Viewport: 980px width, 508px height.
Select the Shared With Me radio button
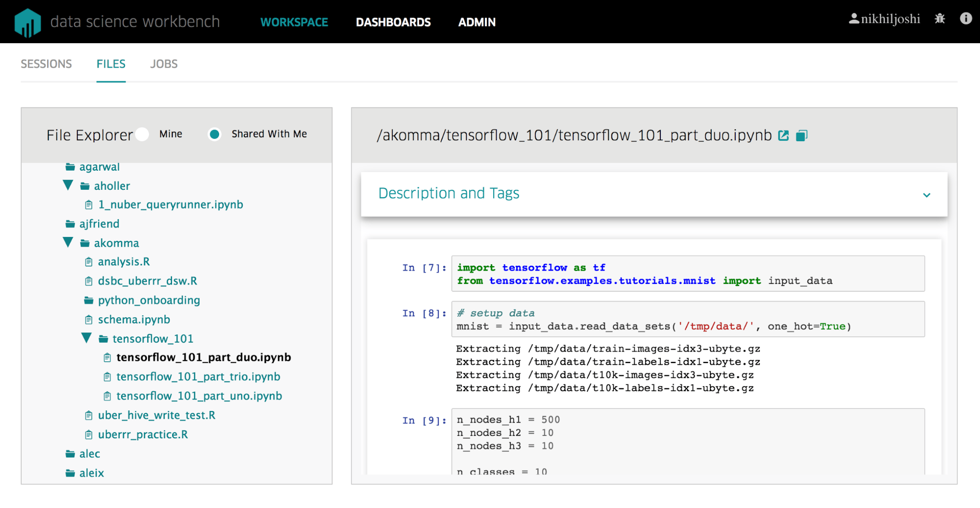215,134
